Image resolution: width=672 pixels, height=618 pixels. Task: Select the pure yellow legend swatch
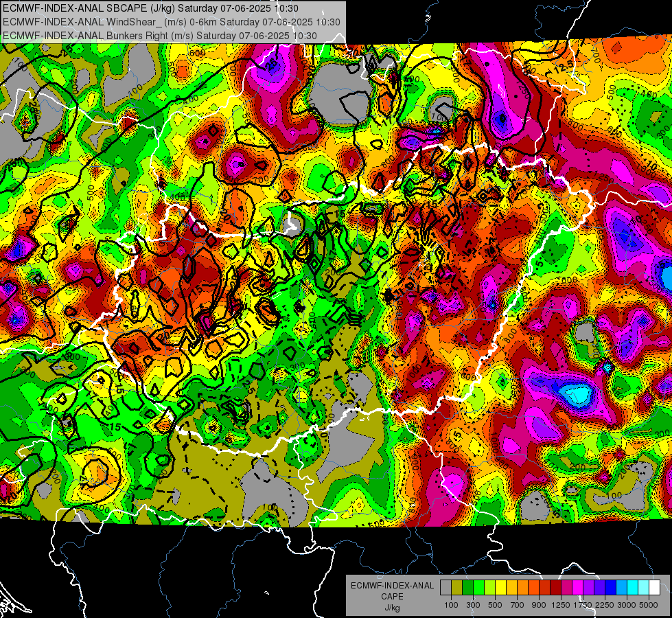point(500,587)
